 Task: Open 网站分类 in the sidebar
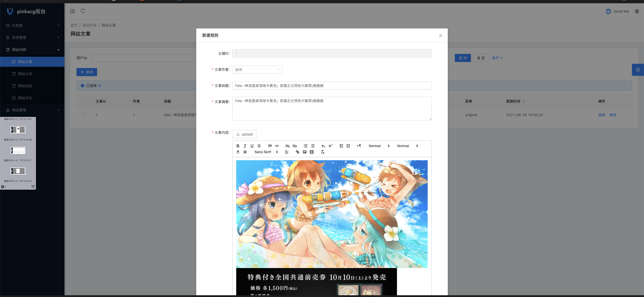[25, 74]
